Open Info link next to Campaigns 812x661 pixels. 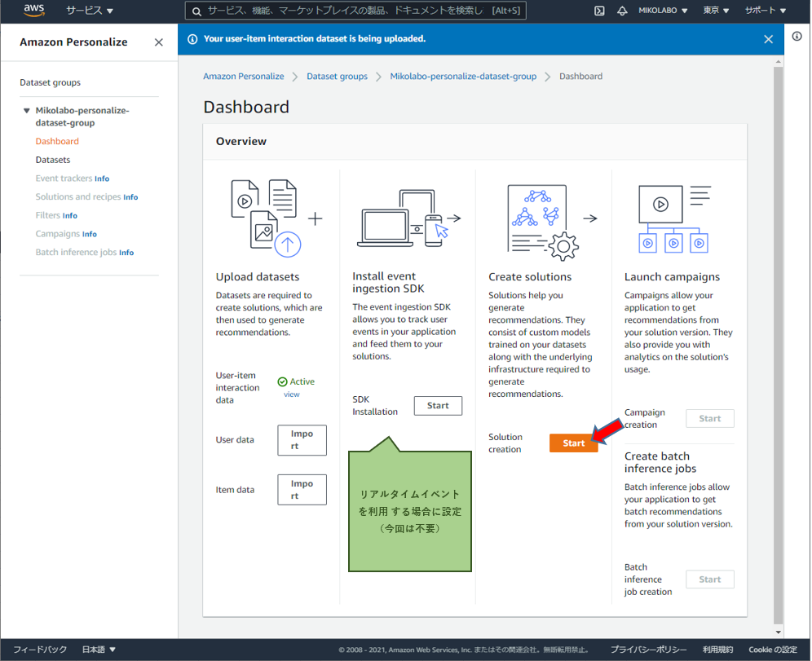90,235
